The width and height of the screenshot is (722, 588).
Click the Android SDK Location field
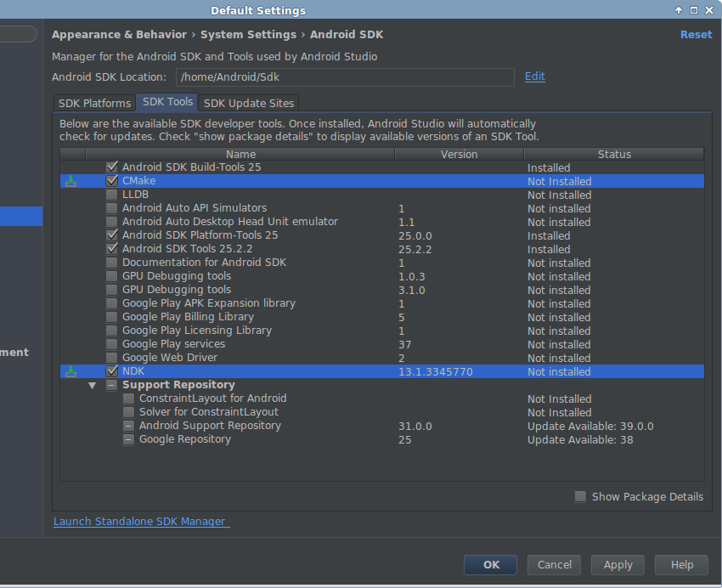345,76
